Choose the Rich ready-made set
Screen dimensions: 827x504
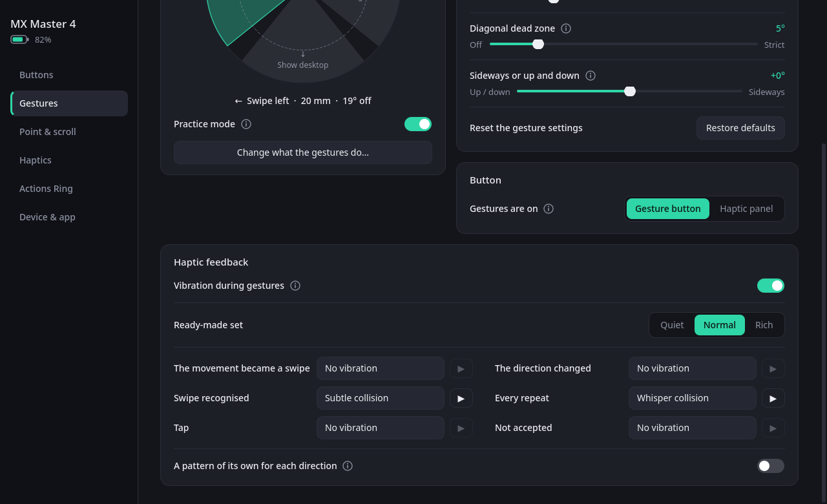pyautogui.click(x=764, y=325)
